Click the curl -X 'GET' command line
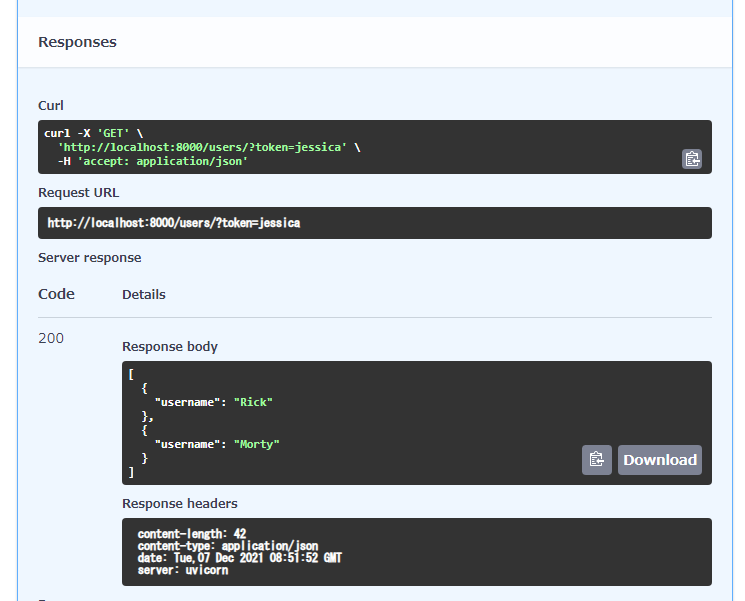The height and width of the screenshot is (601, 745). point(94,134)
